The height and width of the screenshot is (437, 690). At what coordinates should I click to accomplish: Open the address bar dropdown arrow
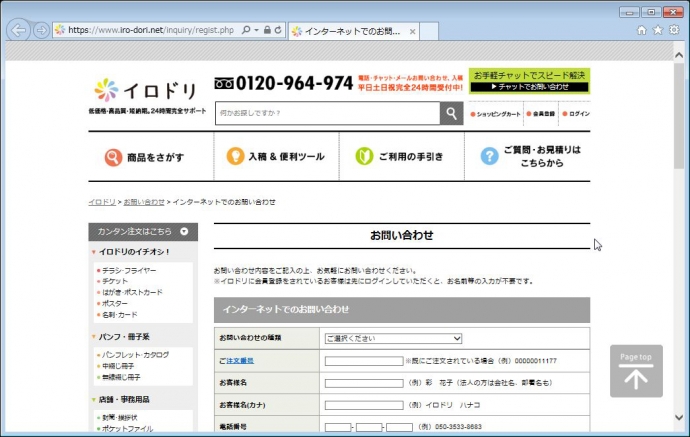(257, 30)
